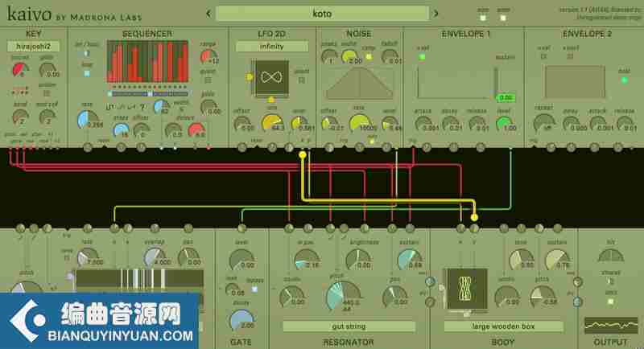The height and width of the screenshot is (349, 644).
Task: Click the Body sustain knob showing 0.76
Action: (556, 259)
